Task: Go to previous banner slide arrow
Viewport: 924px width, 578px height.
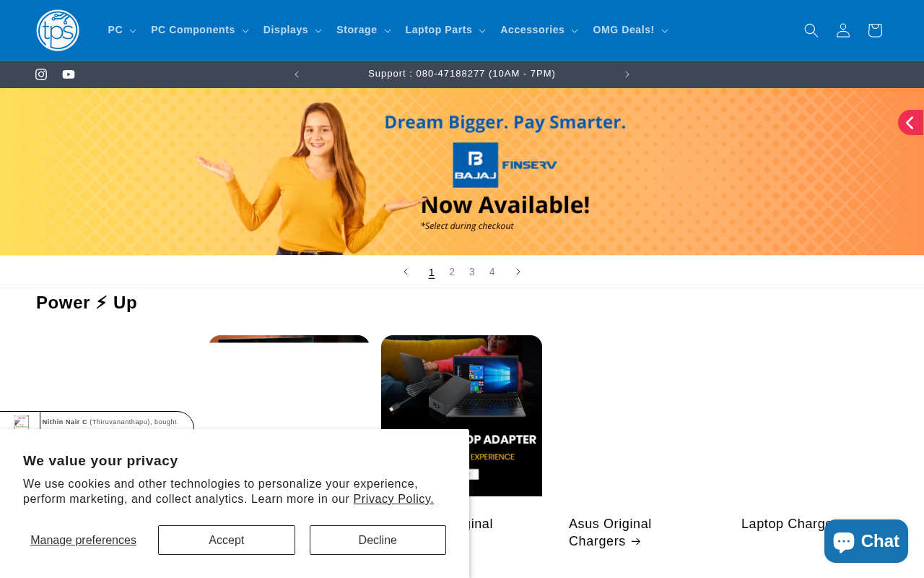Action: coord(406,272)
